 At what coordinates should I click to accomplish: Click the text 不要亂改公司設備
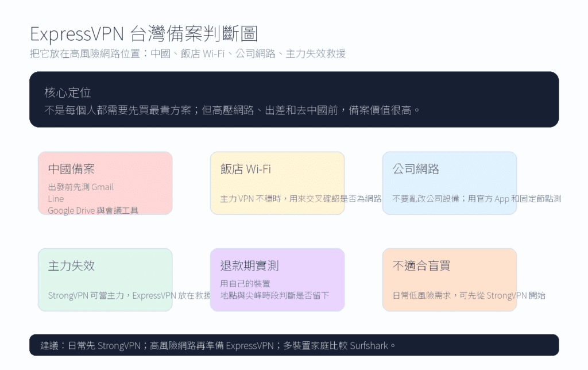pos(425,199)
